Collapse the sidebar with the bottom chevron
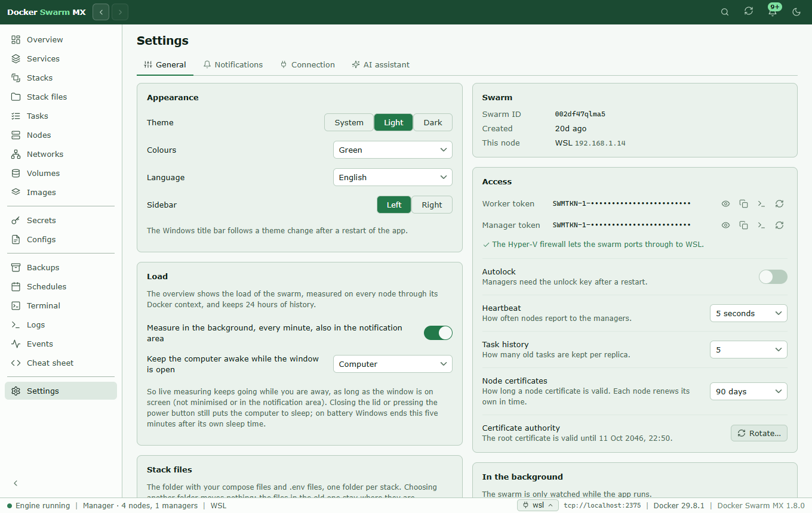 tap(16, 483)
